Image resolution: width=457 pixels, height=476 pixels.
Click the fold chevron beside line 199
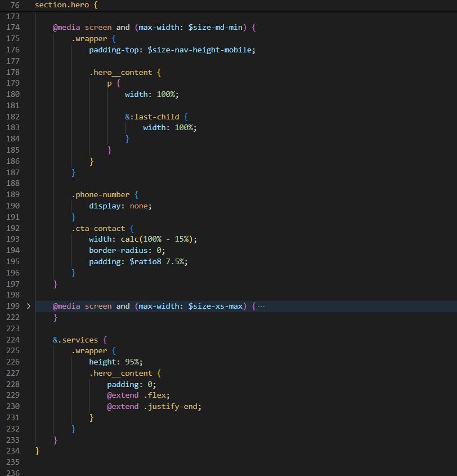28,306
